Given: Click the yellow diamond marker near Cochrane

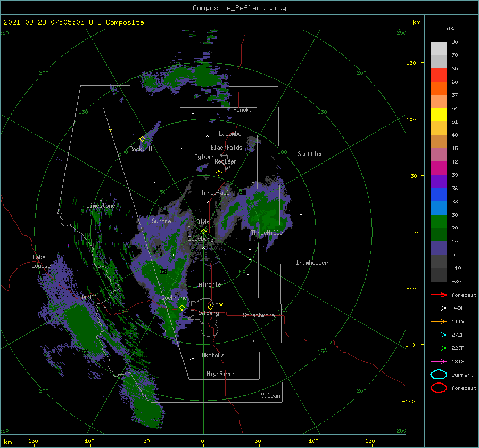Looking at the screenshot, I should [x=183, y=307].
